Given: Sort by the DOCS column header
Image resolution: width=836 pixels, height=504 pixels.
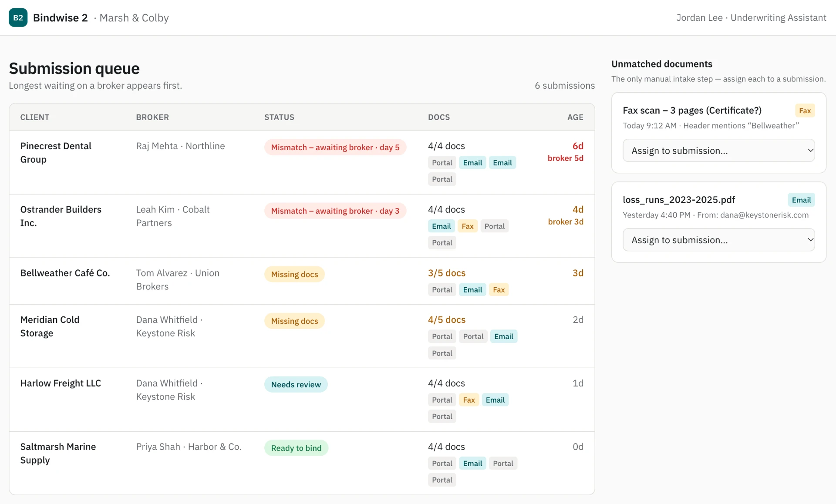Looking at the screenshot, I should point(439,118).
